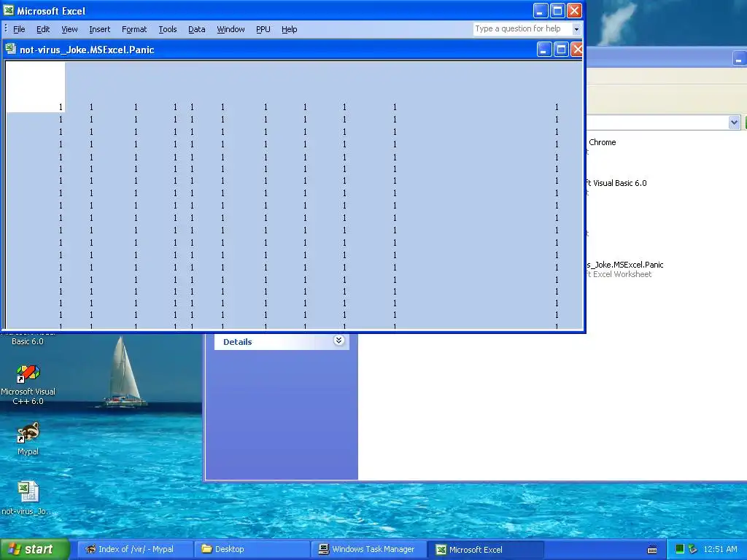Open the Insert menu
This screenshot has height=560, width=747.
99,29
